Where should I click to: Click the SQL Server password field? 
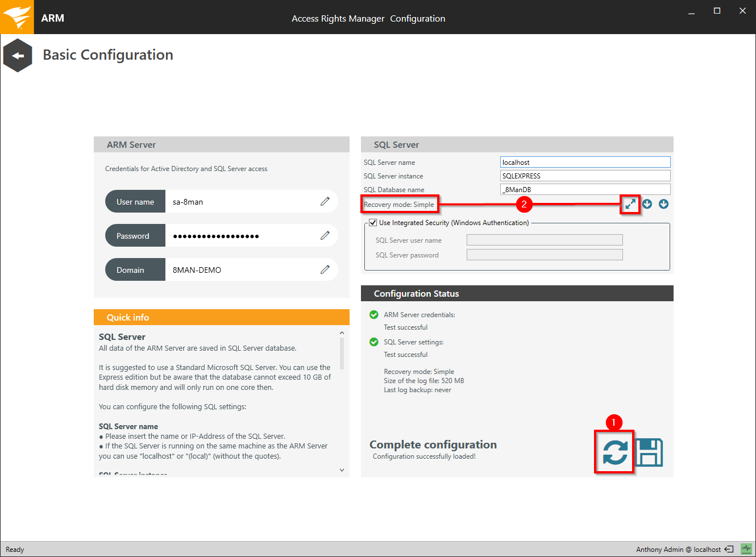click(545, 255)
